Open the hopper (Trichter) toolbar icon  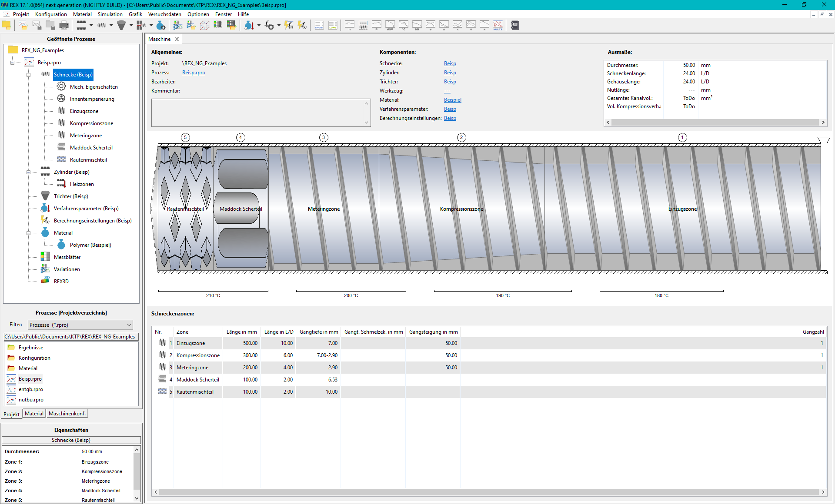tap(121, 25)
